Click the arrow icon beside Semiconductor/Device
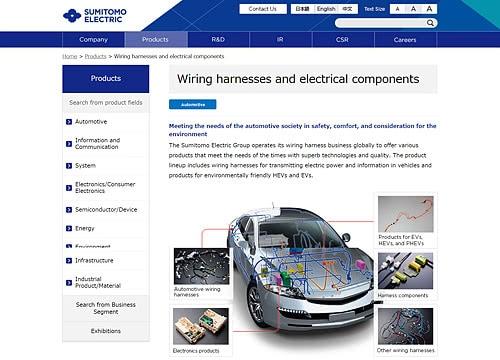Viewport: 500px width, 360px height. click(69, 210)
